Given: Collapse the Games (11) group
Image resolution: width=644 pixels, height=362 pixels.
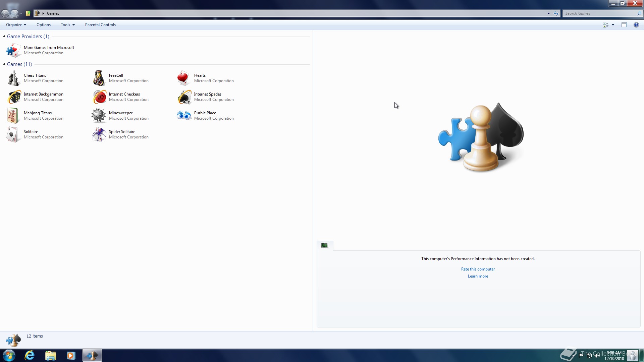Looking at the screenshot, I should [x=4, y=64].
